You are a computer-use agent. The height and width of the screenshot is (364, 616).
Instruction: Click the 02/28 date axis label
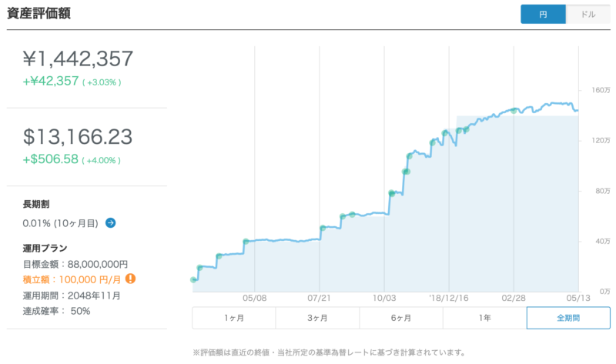(514, 298)
